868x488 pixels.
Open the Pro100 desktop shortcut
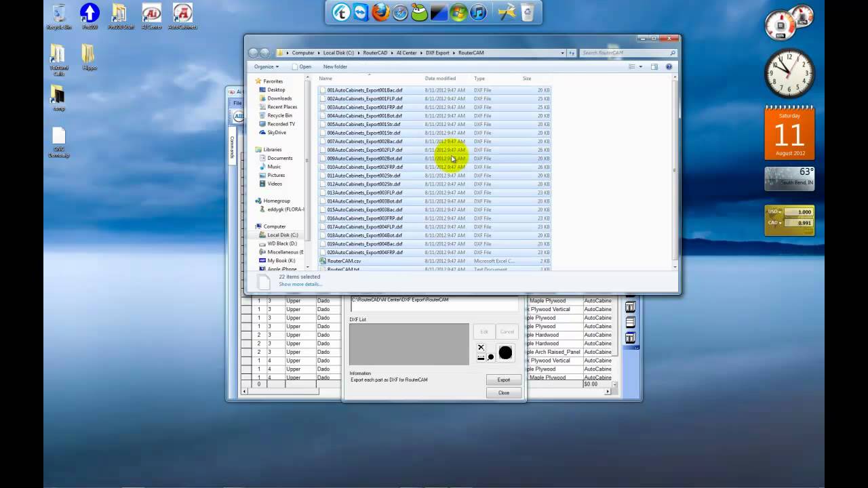[x=89, y=16]
